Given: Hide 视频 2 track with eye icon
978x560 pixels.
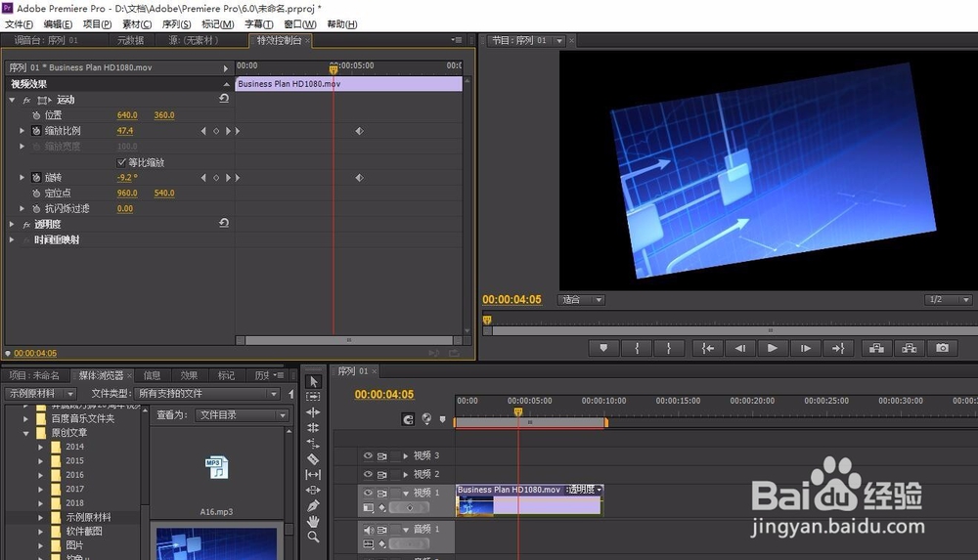Looking at the screenshot, I should (368, 475).
